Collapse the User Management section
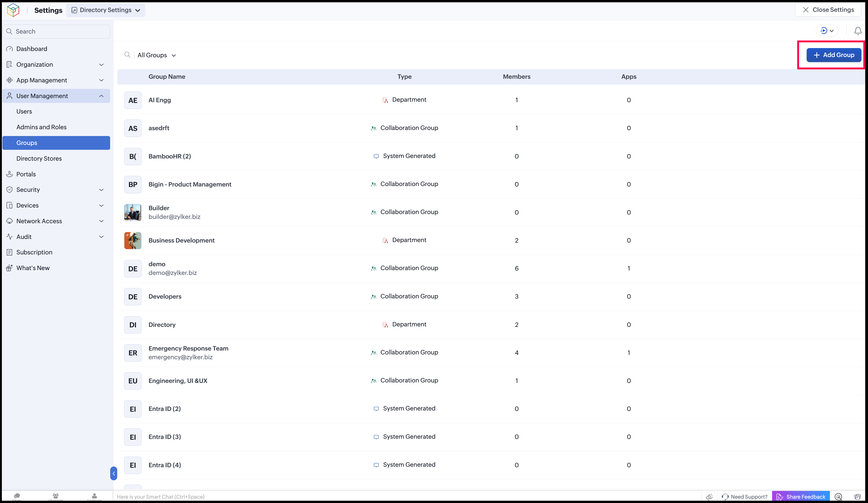 click(101, 96)
